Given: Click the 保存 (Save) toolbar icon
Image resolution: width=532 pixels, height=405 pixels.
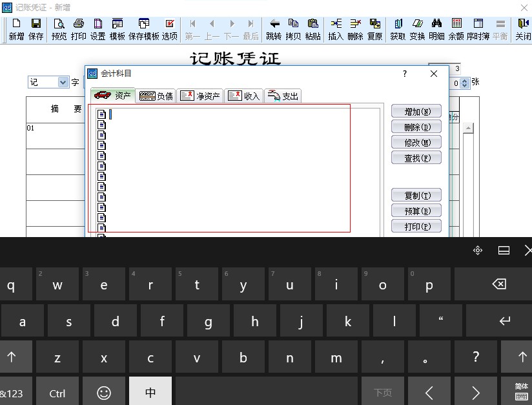Looking at the screenshot, I should pos(36,29).
